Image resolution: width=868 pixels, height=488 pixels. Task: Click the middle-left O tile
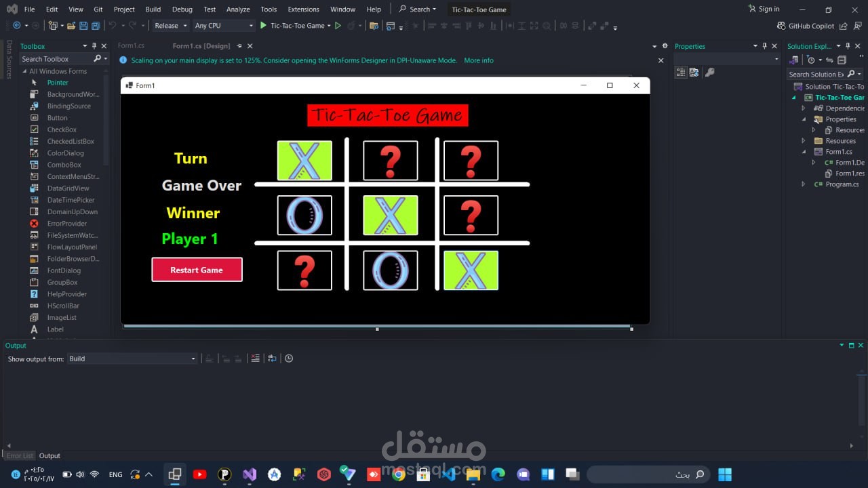[x=304, y=216]
